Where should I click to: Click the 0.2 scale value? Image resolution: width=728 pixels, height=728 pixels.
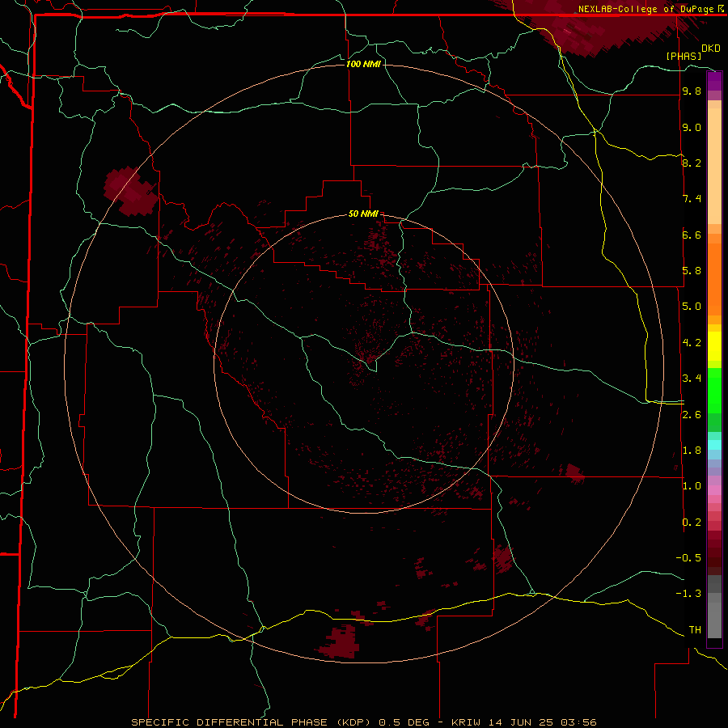point(692,523)
